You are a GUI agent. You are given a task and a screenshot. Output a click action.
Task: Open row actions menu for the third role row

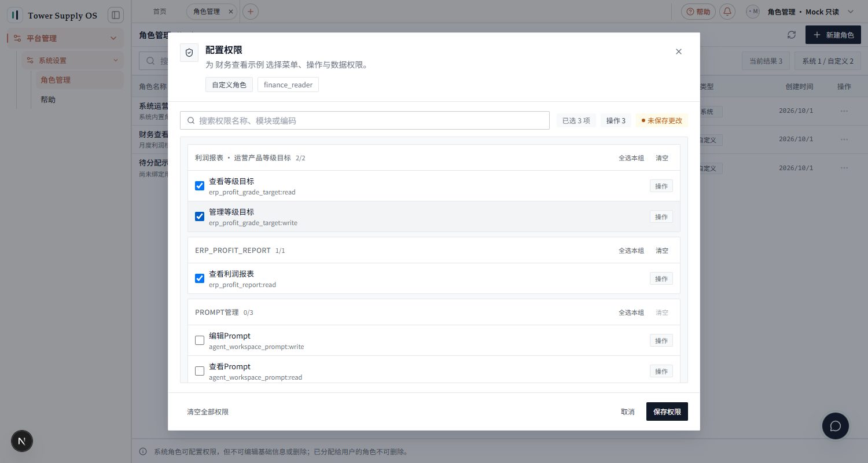click(x=844, y=168)
